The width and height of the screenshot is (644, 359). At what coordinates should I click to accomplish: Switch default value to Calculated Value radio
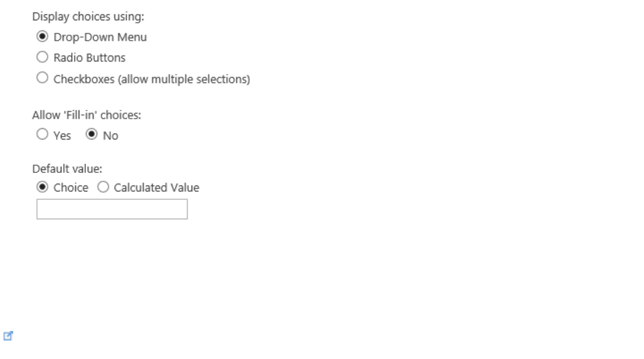click(x=103, y=187)
